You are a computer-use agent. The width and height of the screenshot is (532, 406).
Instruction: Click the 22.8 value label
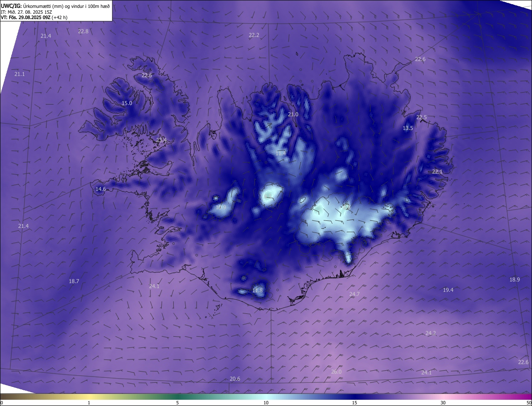tap(83, 31)
